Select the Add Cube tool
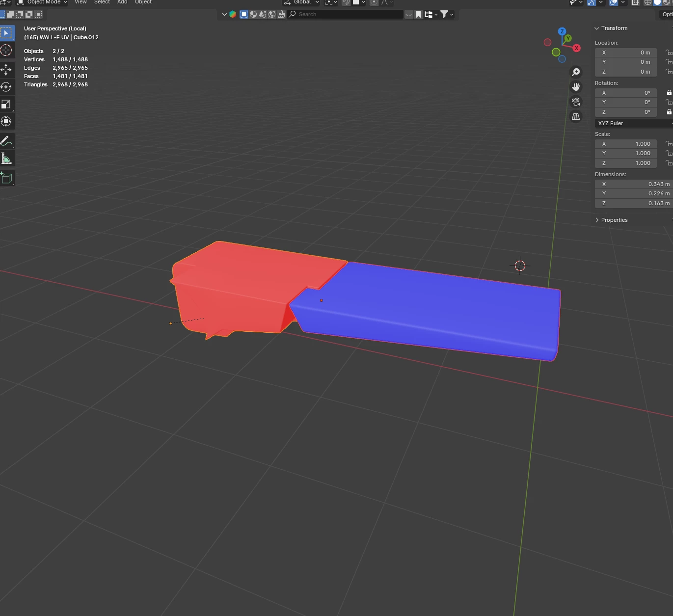 pos(6,178)
